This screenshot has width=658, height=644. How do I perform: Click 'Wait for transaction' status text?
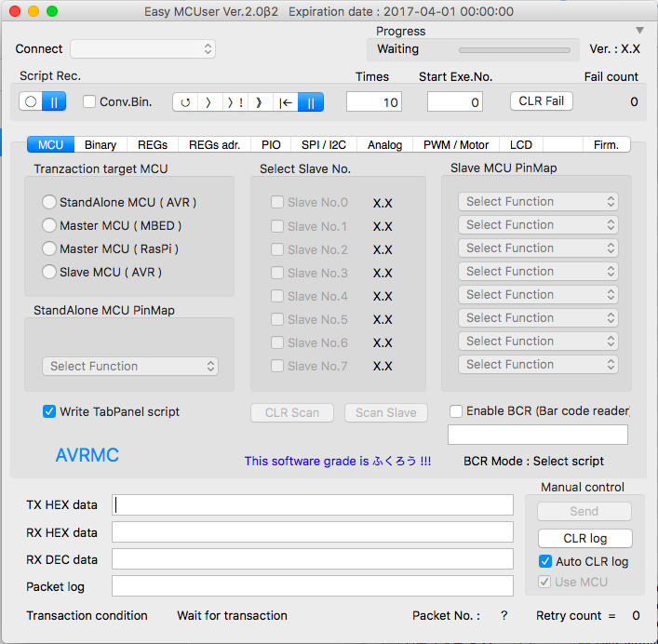[x=232, y=615]
